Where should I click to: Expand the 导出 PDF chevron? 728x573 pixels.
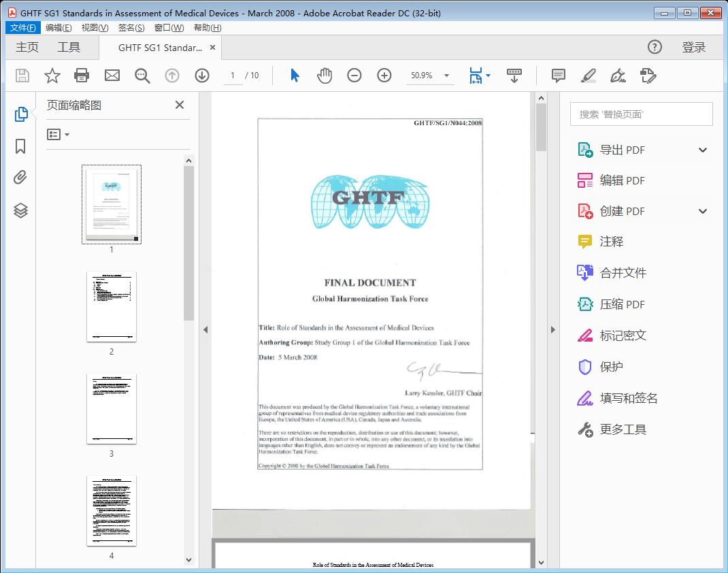coord(701,149)
